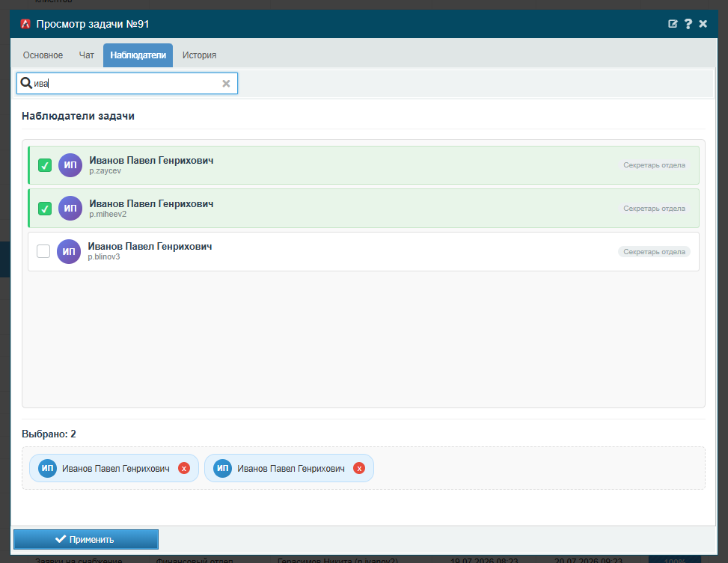Click the p.zaycev login text

click(x=105, y=170)
